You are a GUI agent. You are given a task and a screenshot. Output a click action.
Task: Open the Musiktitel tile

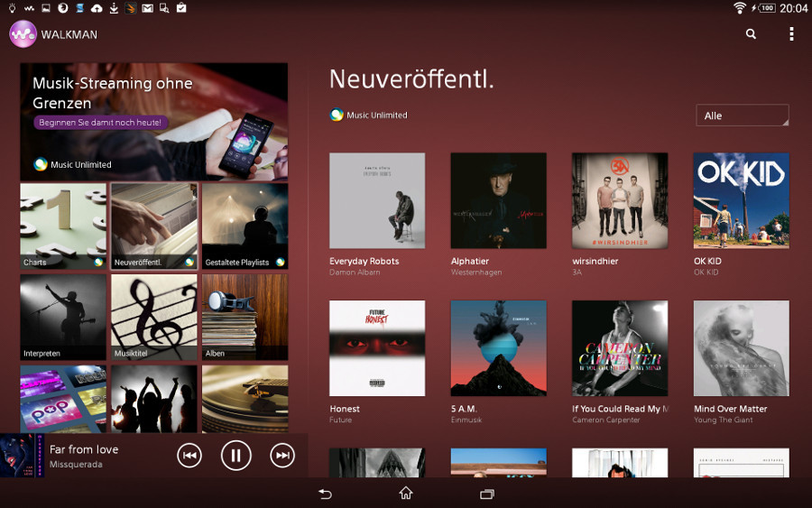click(154, 317)
